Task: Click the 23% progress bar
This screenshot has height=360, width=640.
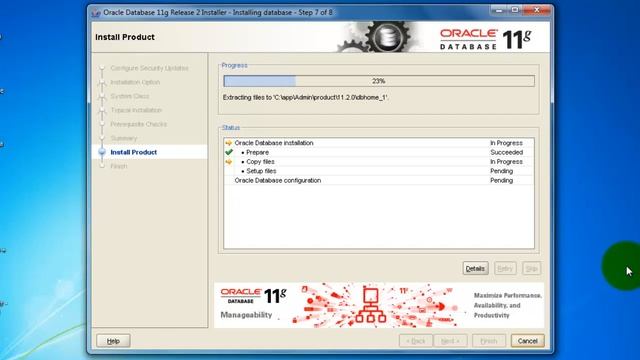Action: point(379,81)
